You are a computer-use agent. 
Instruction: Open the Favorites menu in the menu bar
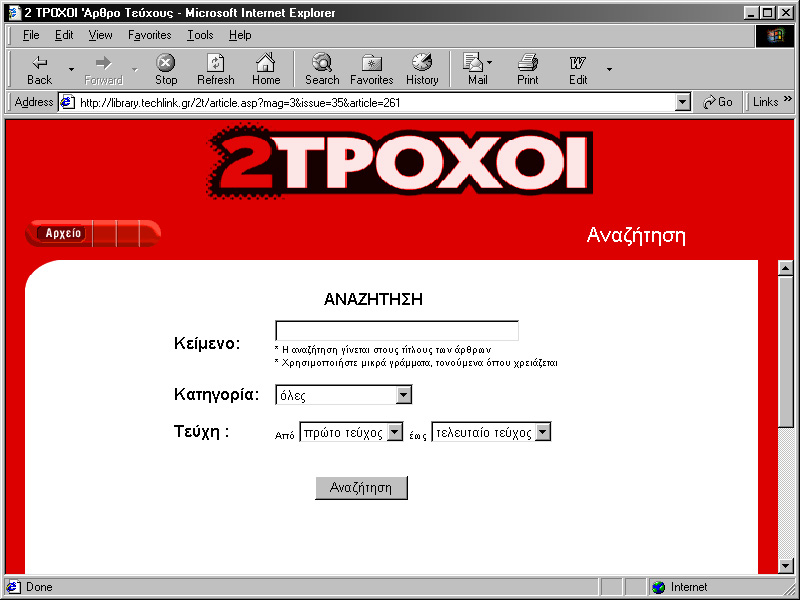[149, 35]
